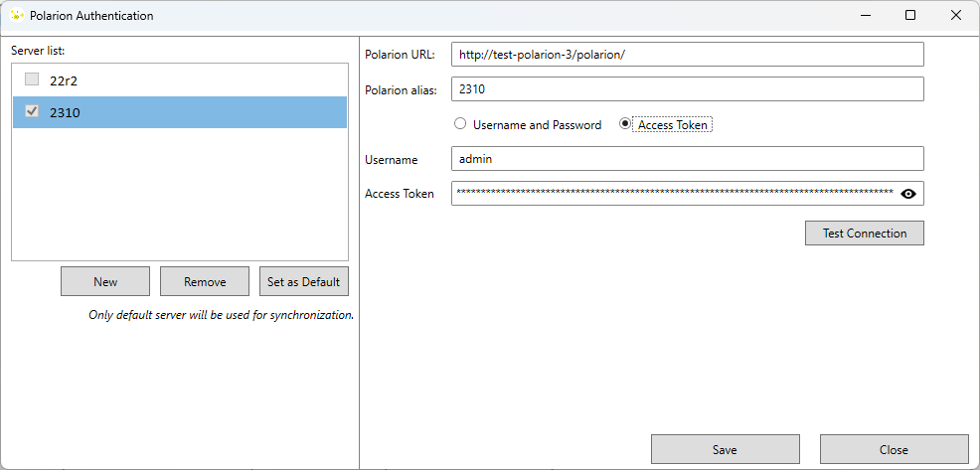Screen dimensions: 980x470
Task: Maximize the Polarion Authentication window
Action: [x=909, y=16]
